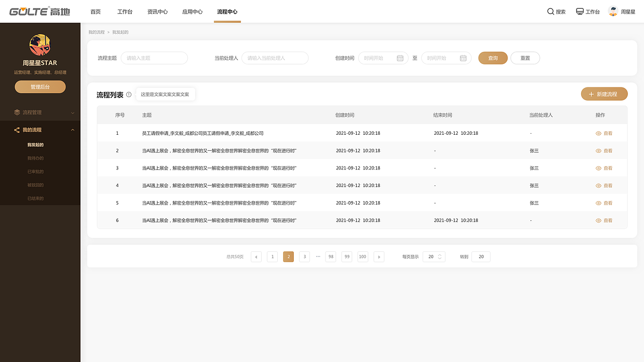Click the info icon beside 流程列表
Screen dimensions: 644x362
[129, 95]
